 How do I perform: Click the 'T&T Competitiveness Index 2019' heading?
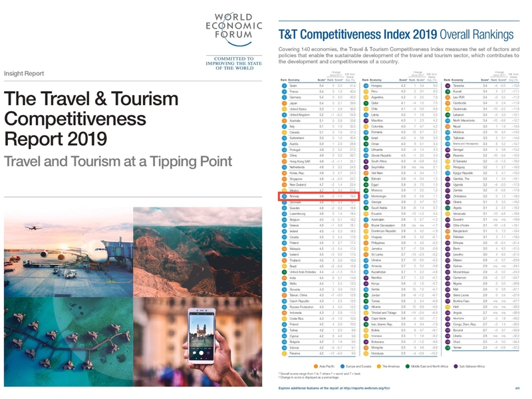(358, 35)
